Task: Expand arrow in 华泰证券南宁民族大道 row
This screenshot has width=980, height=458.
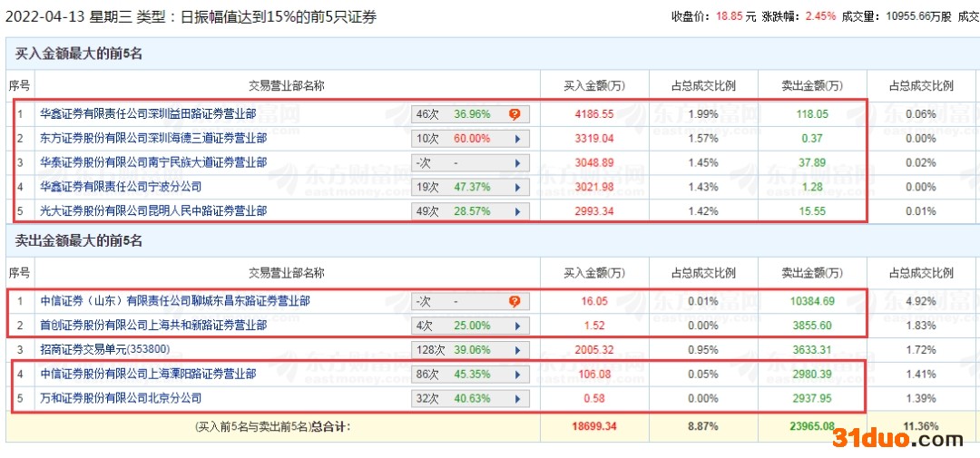Action: (517, 163)
